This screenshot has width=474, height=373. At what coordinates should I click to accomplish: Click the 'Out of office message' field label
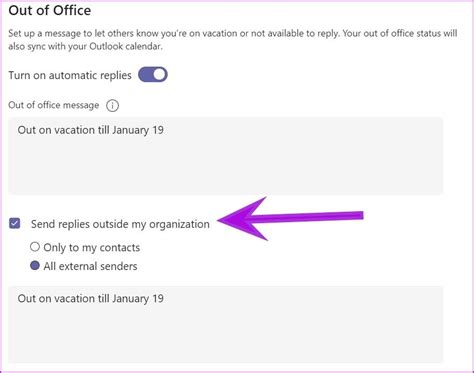(x=54, y=105)
